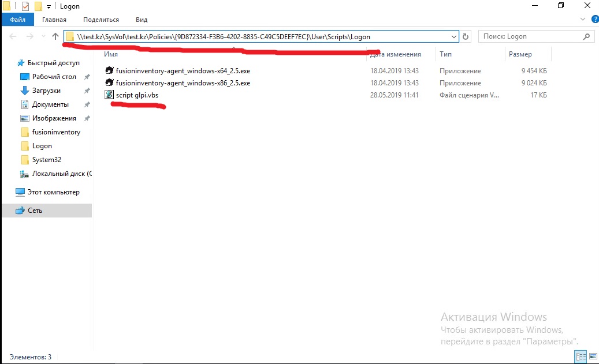The width and height of the screenshot is (599, 364).
Task: Open the quick access toolbar customize arrow
Action: tap(49, 6)
